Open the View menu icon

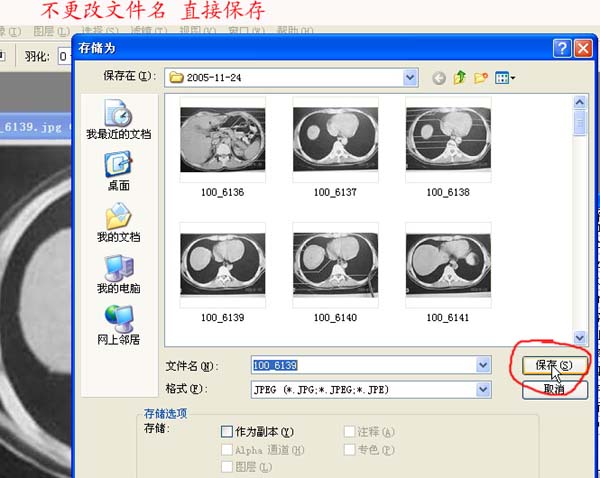(505, 78)
